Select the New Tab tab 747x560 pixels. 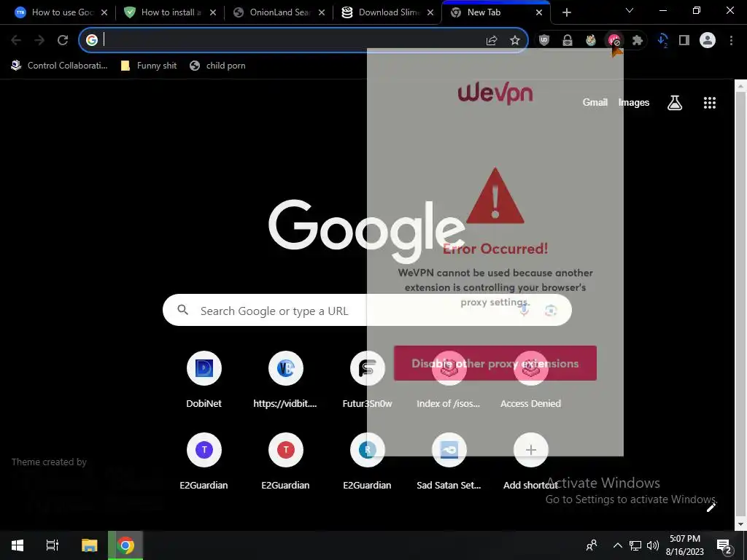[x=495, y=12]
